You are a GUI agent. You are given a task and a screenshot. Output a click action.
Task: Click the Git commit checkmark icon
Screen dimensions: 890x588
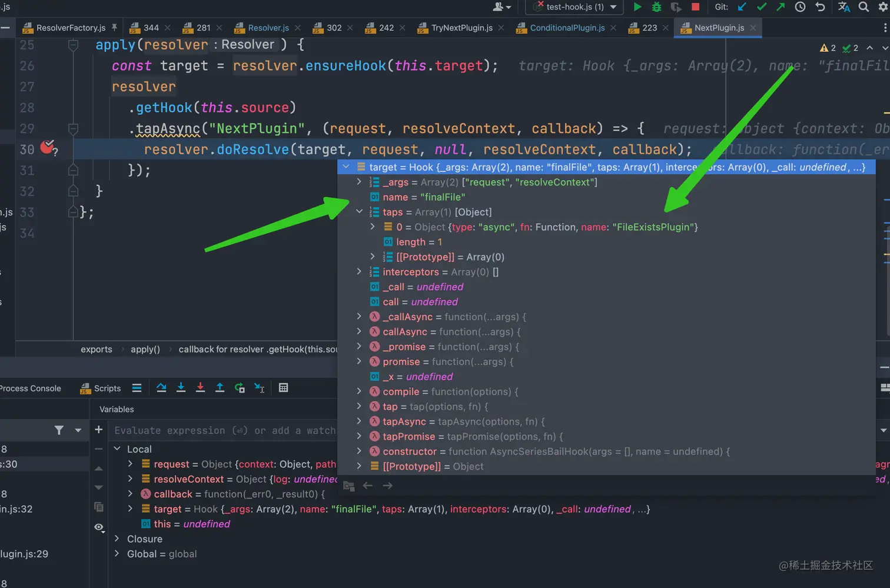tap(761, 7)
